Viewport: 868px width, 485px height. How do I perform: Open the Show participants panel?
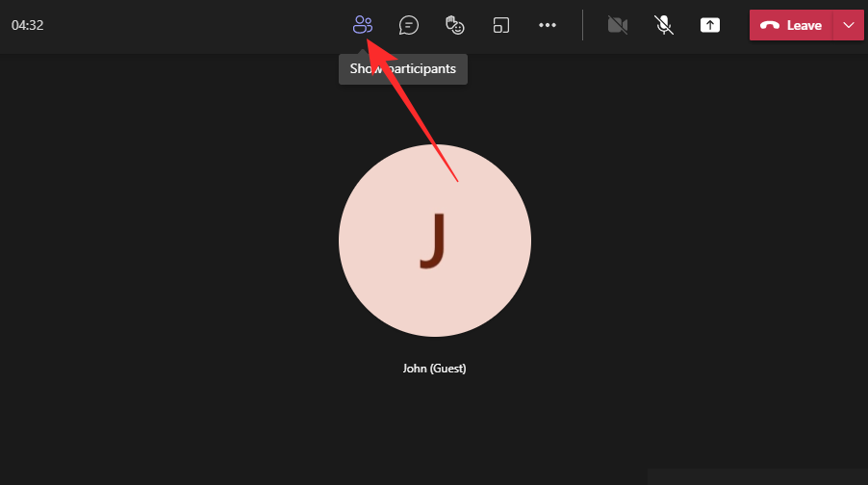coord(362,25)
